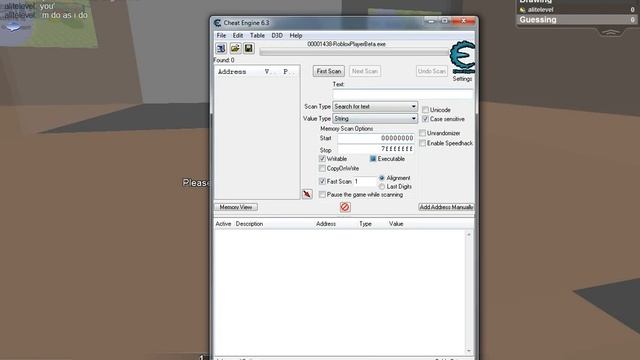Enable the Speedhack checkbox
The image size is (640, 360).
pos(423,143)
